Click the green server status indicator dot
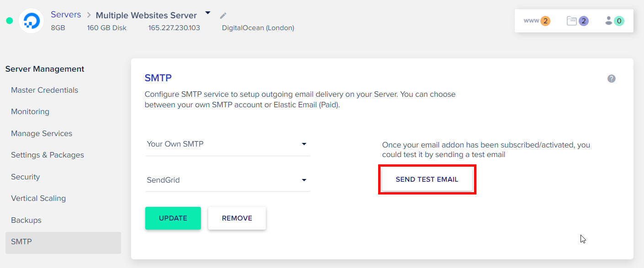This screenshot has height=268, width=644. [9, 21]
